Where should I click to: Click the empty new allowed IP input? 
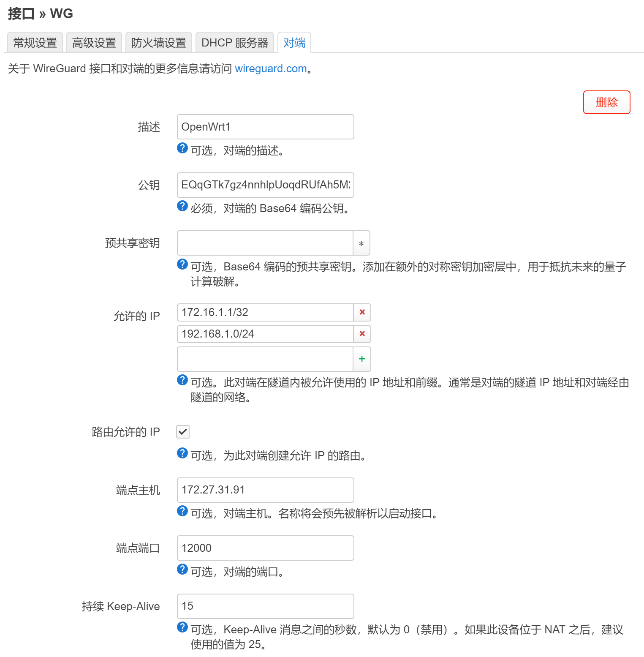(x=265, y=359)
